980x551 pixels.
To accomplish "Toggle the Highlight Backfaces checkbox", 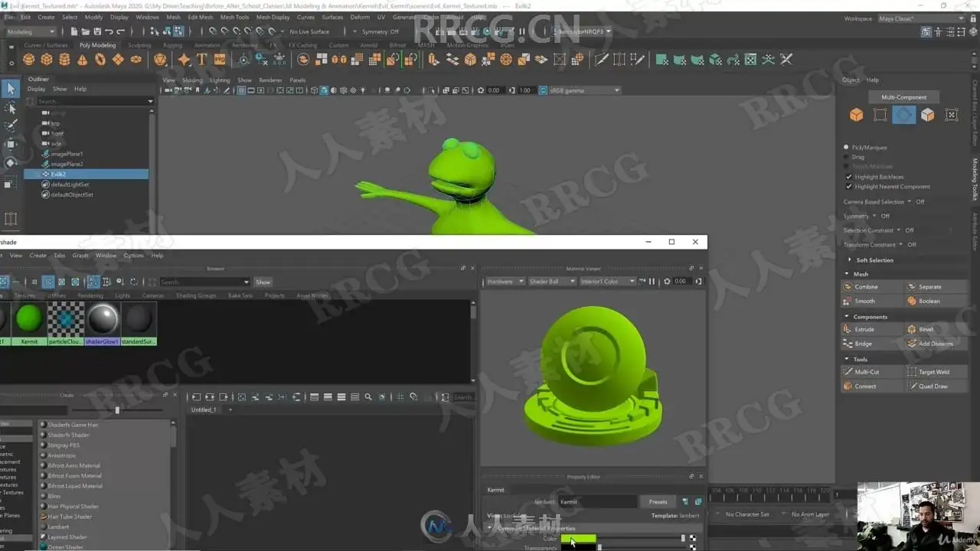I will (848, 177).
